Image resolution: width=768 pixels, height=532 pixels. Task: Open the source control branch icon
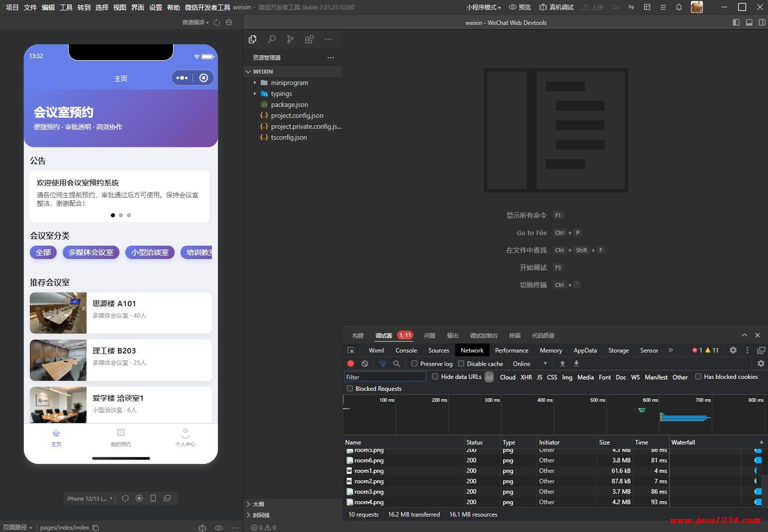click(x=290, y=39)
